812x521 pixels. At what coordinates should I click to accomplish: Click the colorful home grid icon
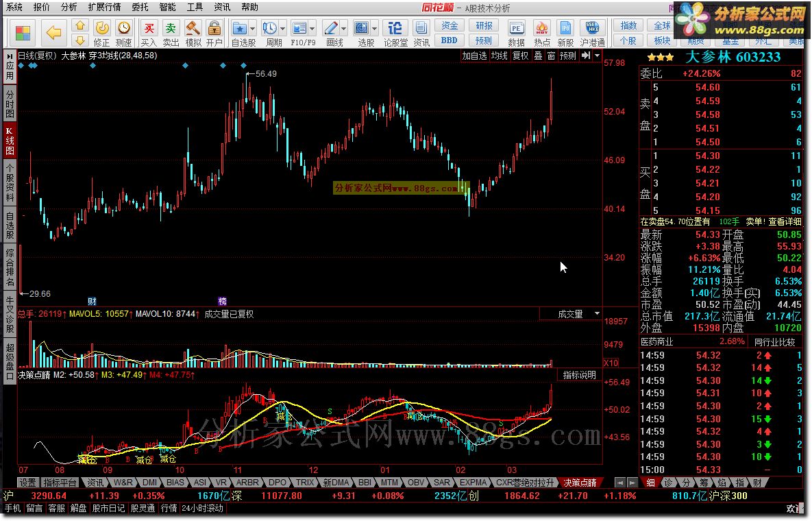23,33
